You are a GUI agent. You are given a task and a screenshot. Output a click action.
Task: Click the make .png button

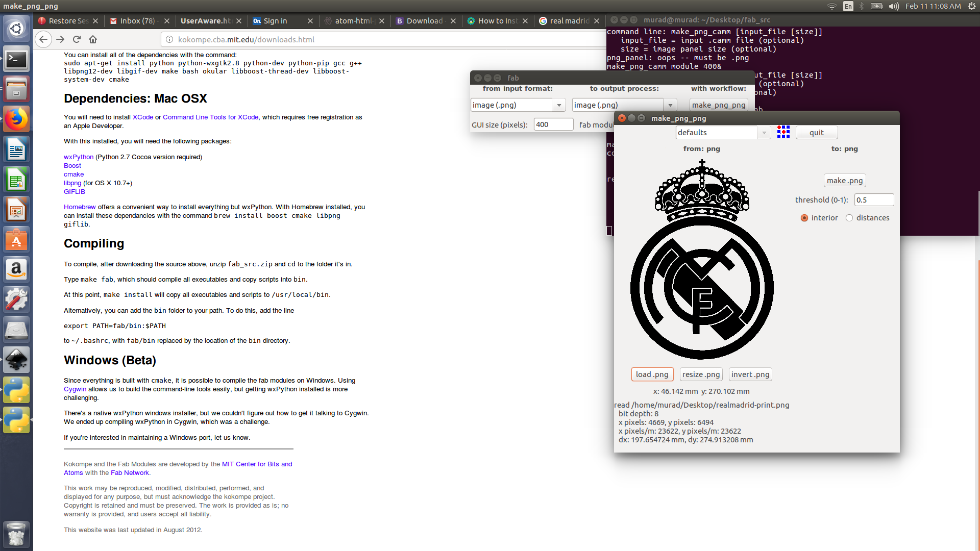(x=845, y=181)
